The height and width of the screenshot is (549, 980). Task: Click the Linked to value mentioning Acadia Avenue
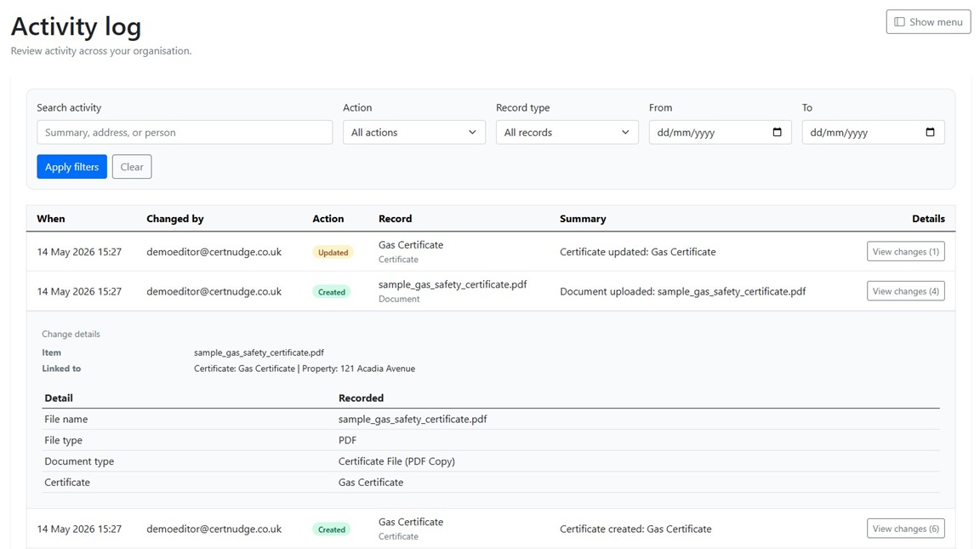[305, 369]
